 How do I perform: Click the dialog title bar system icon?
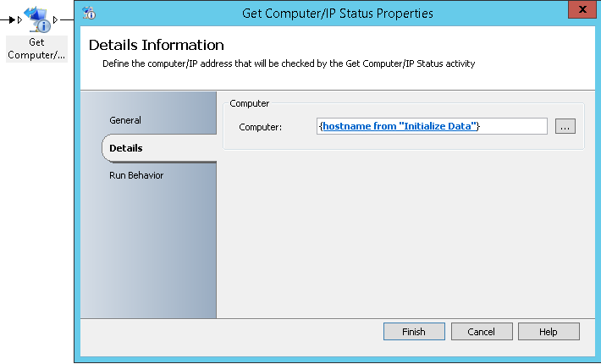pyautogui.click(x=89, y=13)
